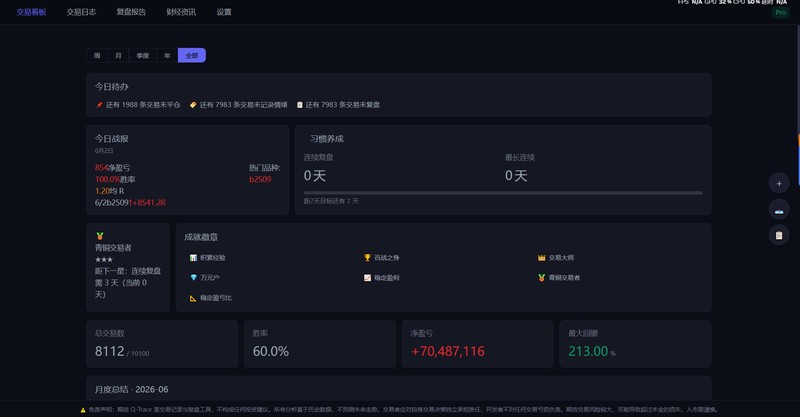Click the 连续复盘 0天 value

314,176
